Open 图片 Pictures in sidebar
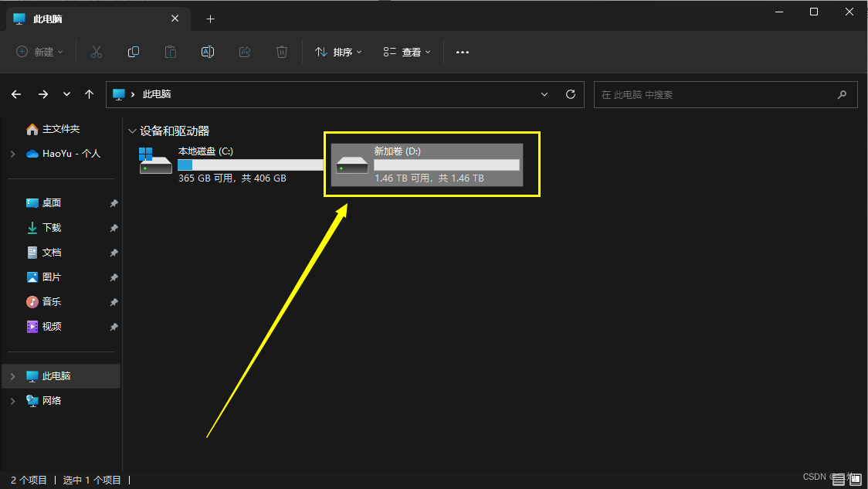Viewport: 868px width, 489px height. 44,277
